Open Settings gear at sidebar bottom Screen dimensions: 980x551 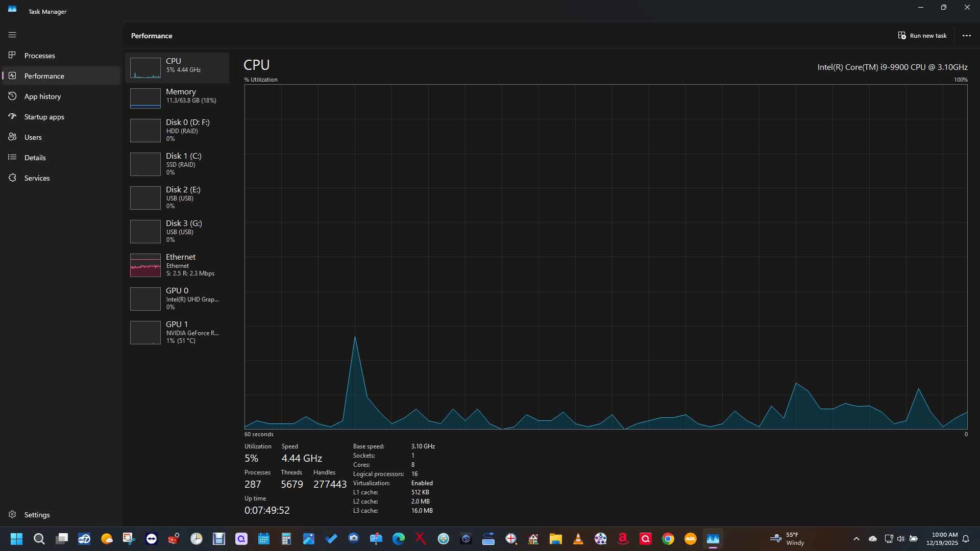tap(12, 514)
